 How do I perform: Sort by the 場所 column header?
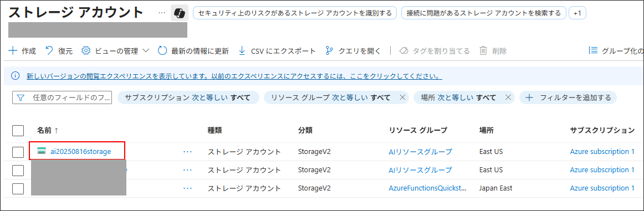tap(486, 131)
